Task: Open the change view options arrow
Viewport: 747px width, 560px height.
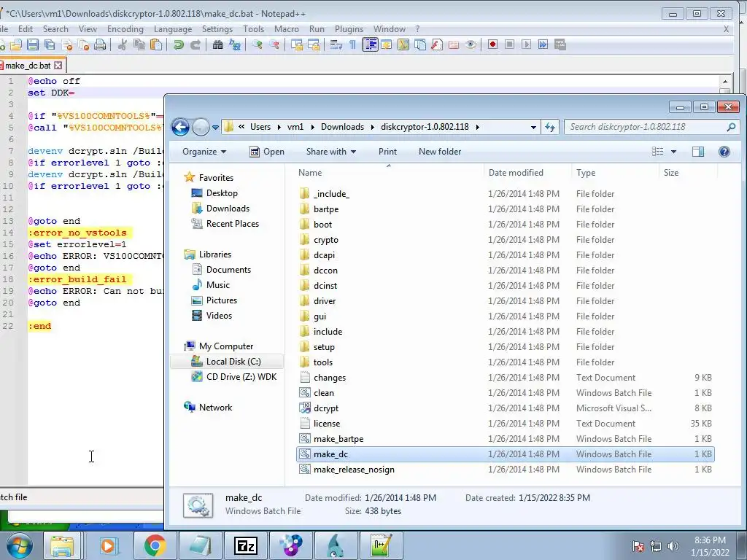Action: pyautogui.click(x=673, y=152)
